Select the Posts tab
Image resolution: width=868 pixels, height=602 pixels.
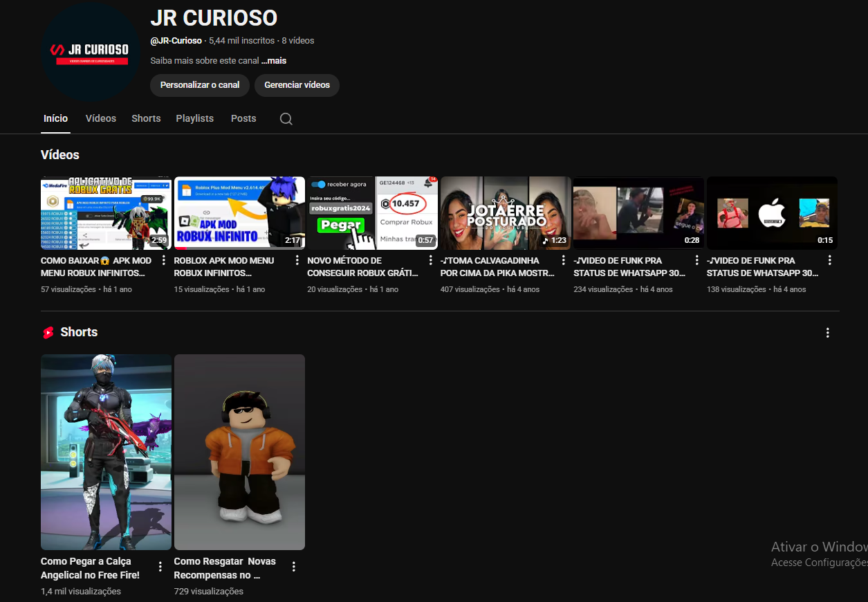tap(243, 119)
